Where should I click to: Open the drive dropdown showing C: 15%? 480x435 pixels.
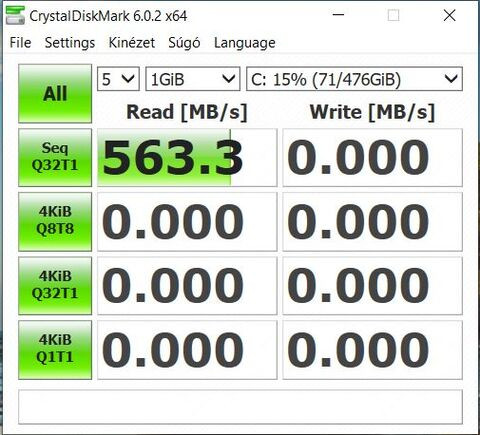354,79
